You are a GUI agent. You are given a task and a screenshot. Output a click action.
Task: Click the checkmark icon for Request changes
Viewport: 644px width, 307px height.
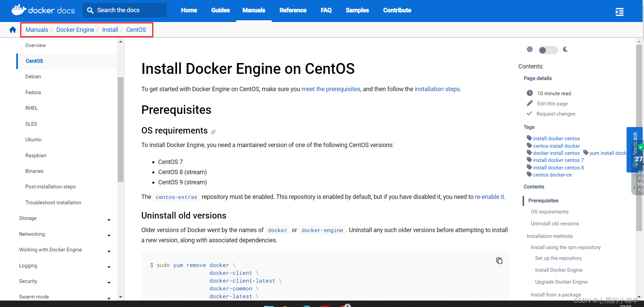click(529, 114)
